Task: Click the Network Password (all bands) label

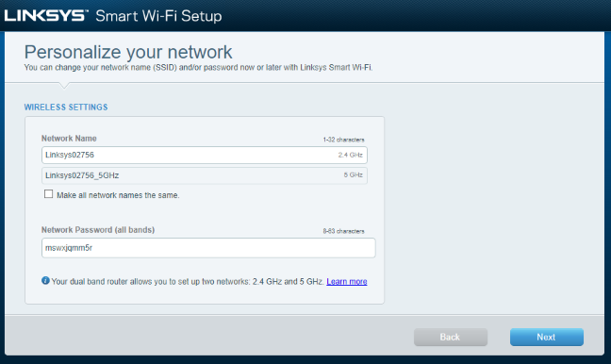Action: click(98, 230)
